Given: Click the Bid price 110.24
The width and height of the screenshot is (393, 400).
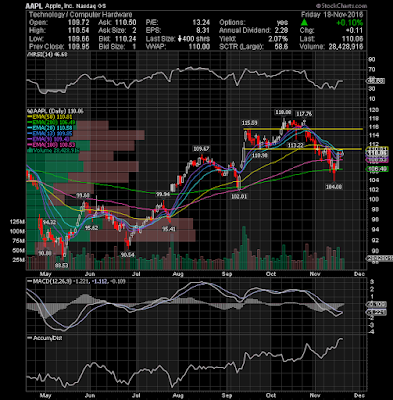Looking at the screenshot, I should coord(126,39).
